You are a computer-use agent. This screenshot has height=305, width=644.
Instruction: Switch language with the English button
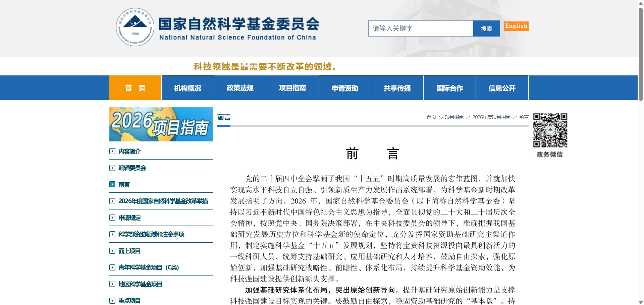(x=516, y=26)
